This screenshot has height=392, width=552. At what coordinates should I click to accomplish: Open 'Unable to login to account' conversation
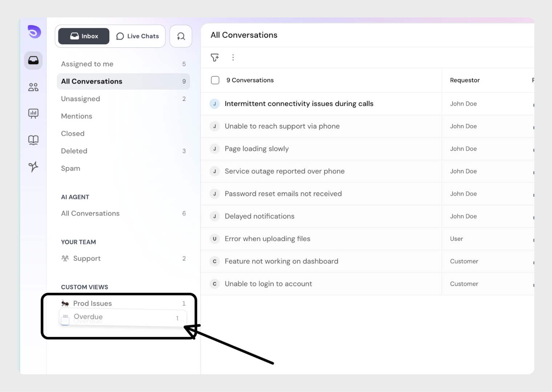[x=268, y=284]
